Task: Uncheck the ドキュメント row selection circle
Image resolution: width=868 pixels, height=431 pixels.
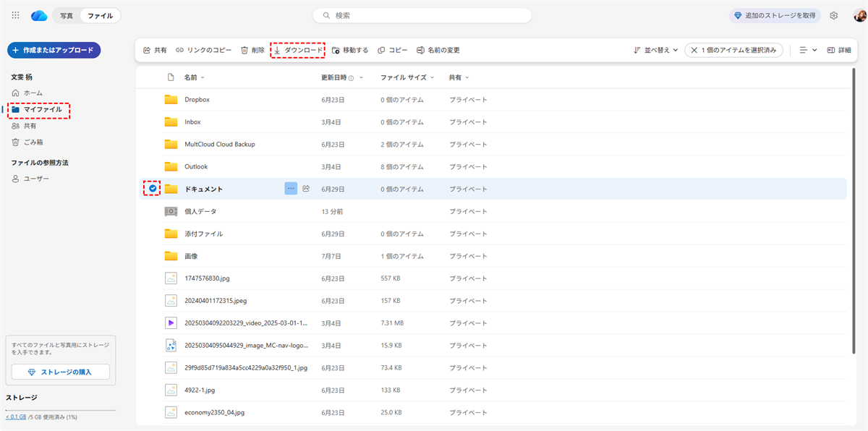Action: (x=153, y=189)
